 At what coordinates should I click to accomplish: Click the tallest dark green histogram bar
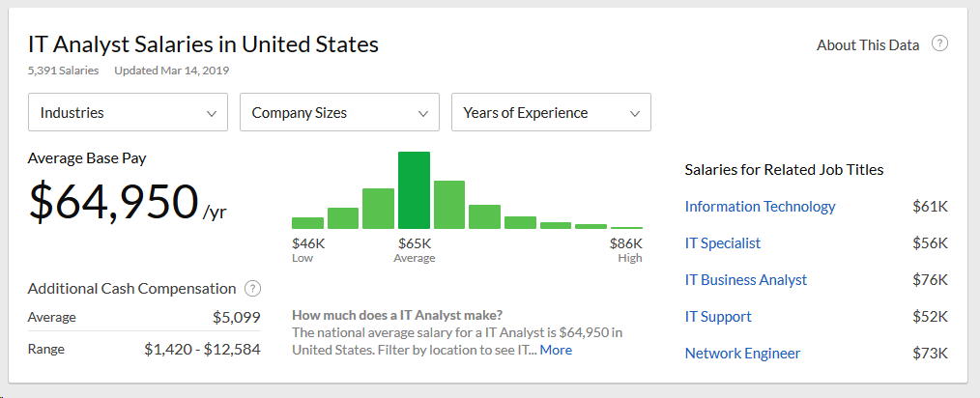(x=414, y=190)
